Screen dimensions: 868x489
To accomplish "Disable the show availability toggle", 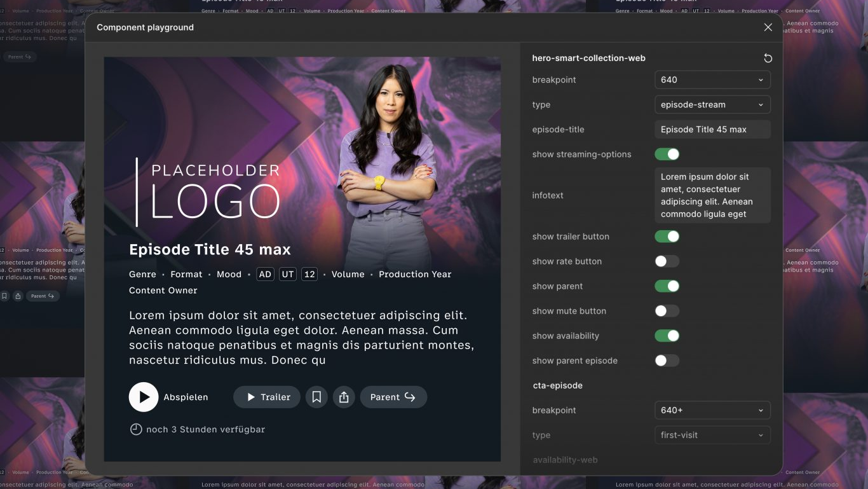I will click(667, 336).
